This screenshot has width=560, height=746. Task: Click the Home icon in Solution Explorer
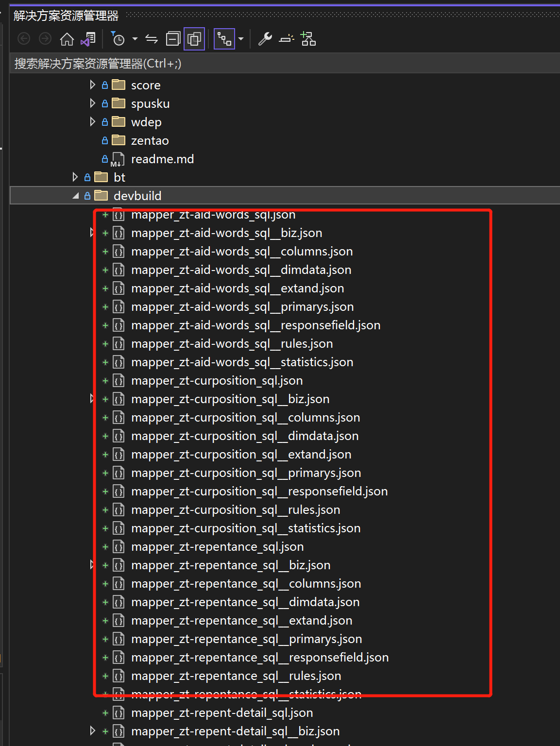click(67, 39)
